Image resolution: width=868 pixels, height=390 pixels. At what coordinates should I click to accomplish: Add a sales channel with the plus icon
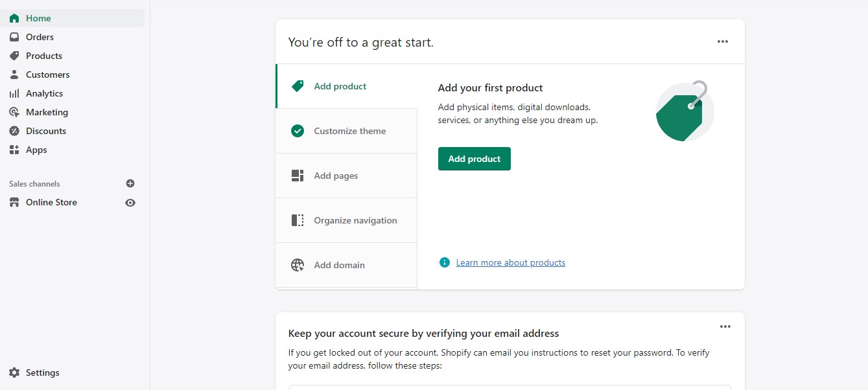[130, 183]
